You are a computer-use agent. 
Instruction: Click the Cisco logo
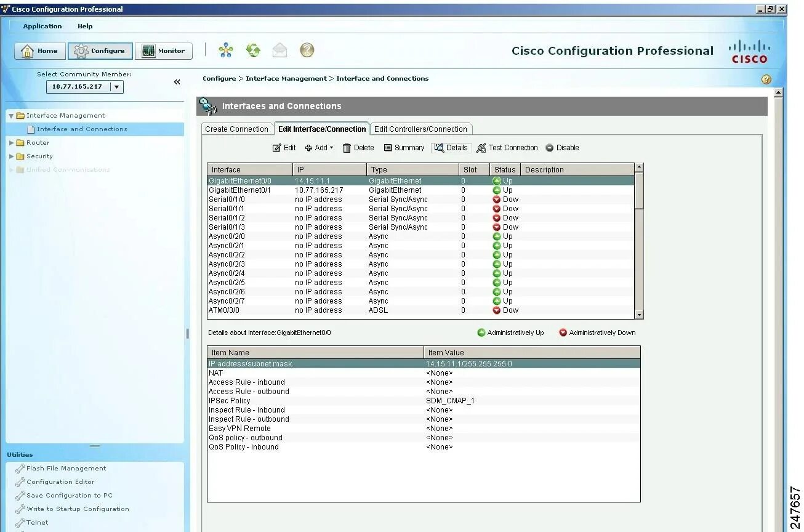point(749,52)
